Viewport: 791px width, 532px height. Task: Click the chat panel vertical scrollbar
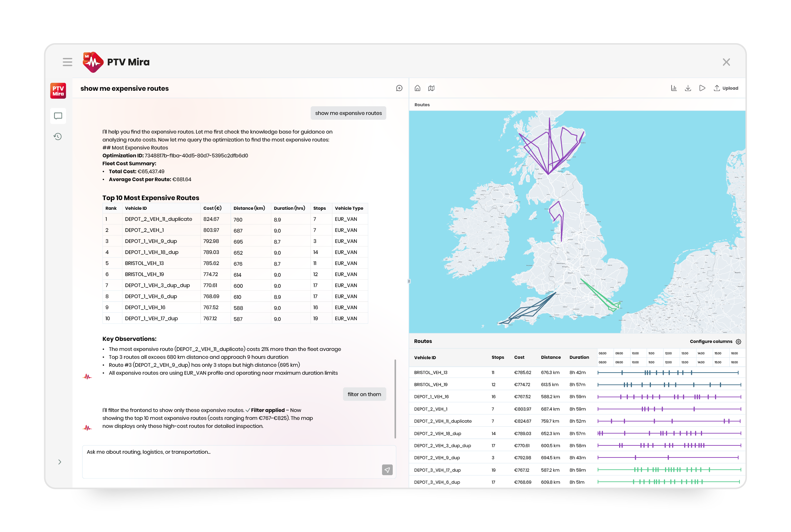(x=395, y=398)
